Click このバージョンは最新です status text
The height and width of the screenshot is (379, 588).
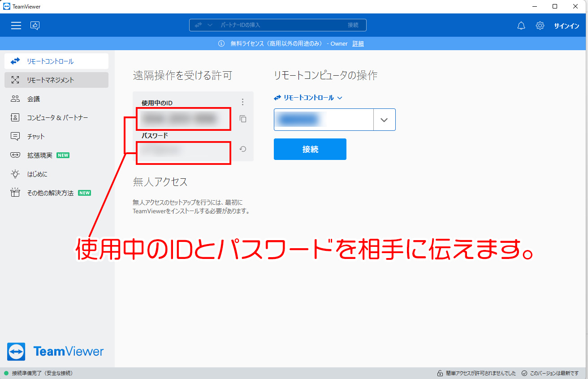[x=554, y=373]
